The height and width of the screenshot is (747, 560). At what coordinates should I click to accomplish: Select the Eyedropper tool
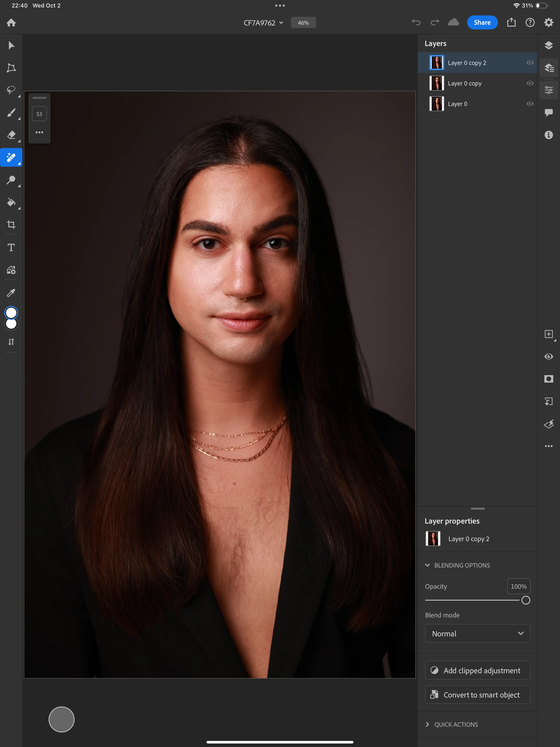coord(11,292)
